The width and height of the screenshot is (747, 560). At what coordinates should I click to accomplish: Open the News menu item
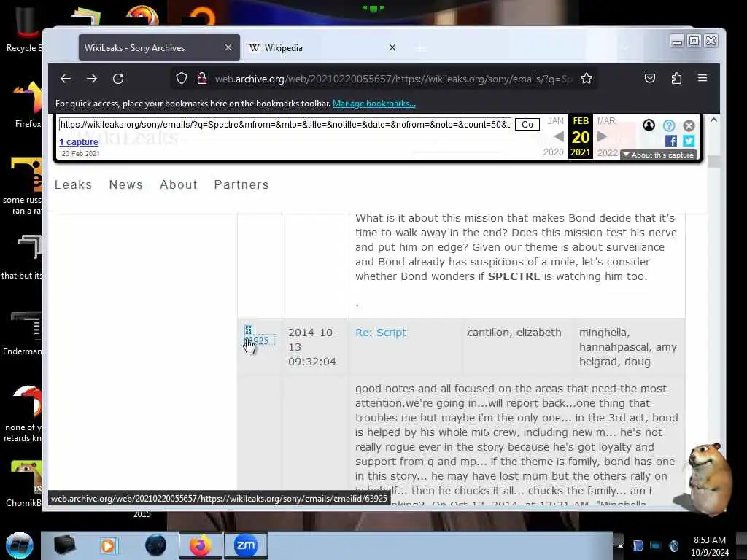coord(126,184)
